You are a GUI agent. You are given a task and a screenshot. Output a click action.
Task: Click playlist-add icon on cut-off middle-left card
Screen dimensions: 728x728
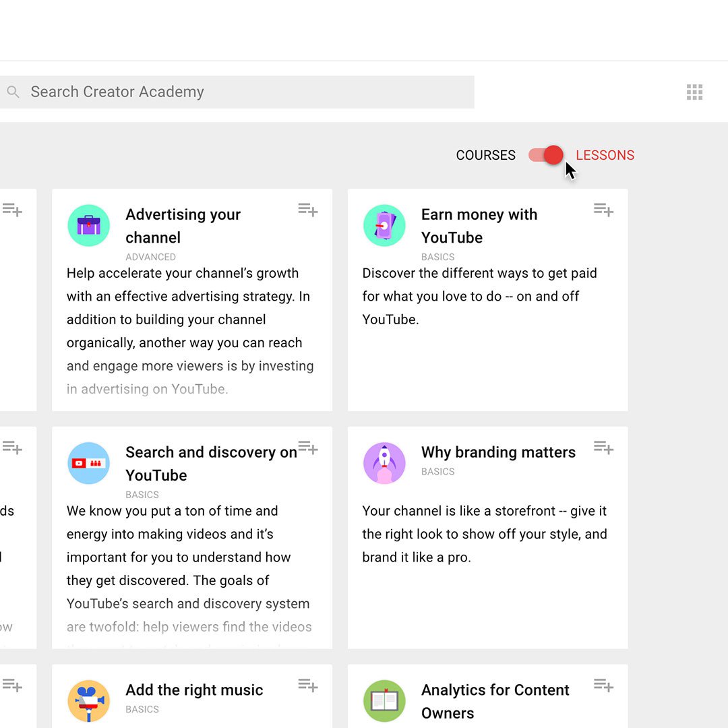point(12,448)
